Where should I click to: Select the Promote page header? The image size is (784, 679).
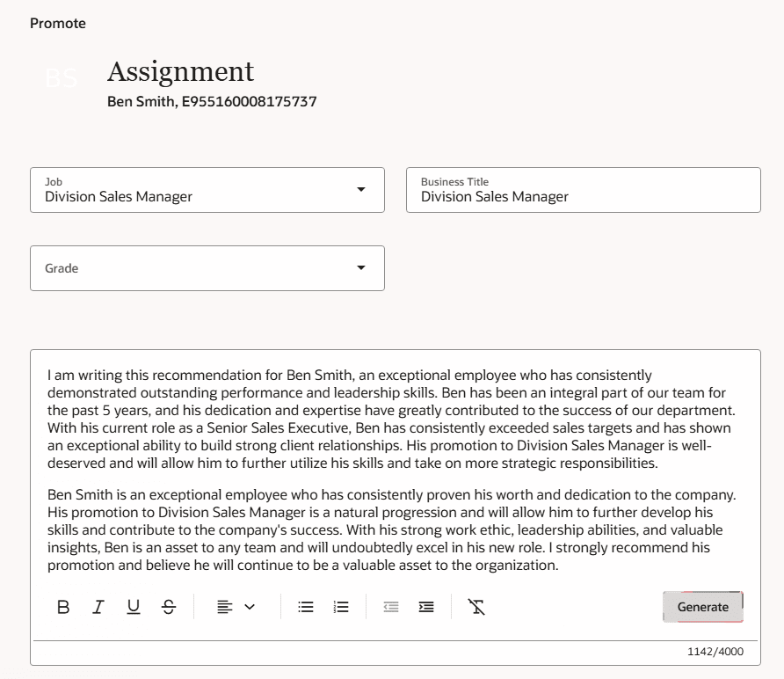tap(58, 23)
